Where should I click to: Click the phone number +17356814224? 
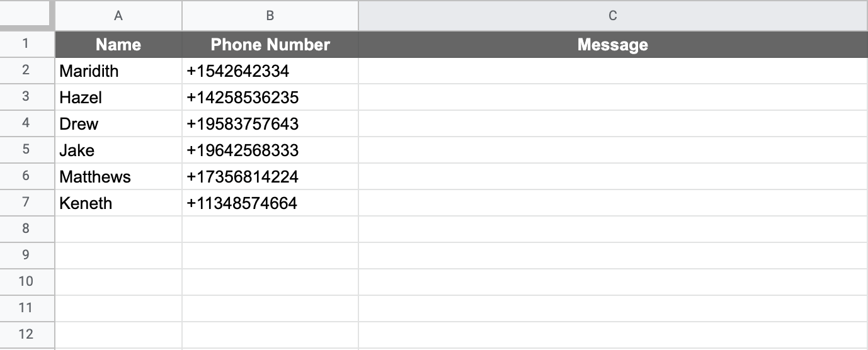coord(270,177)
